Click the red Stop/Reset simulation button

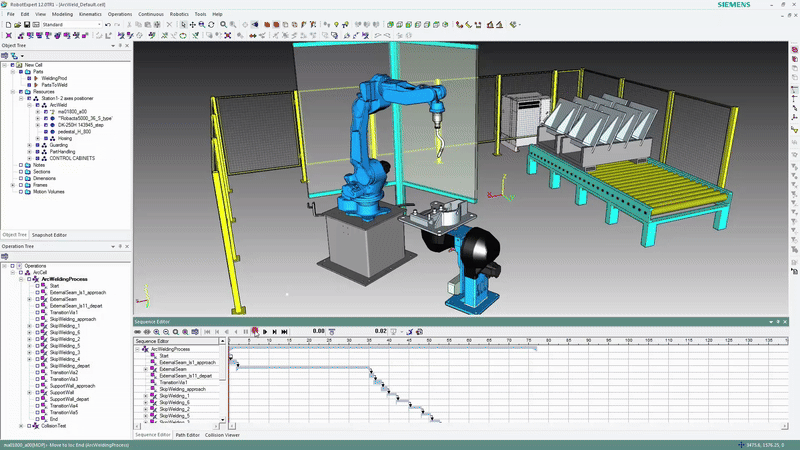click(255, 332)
